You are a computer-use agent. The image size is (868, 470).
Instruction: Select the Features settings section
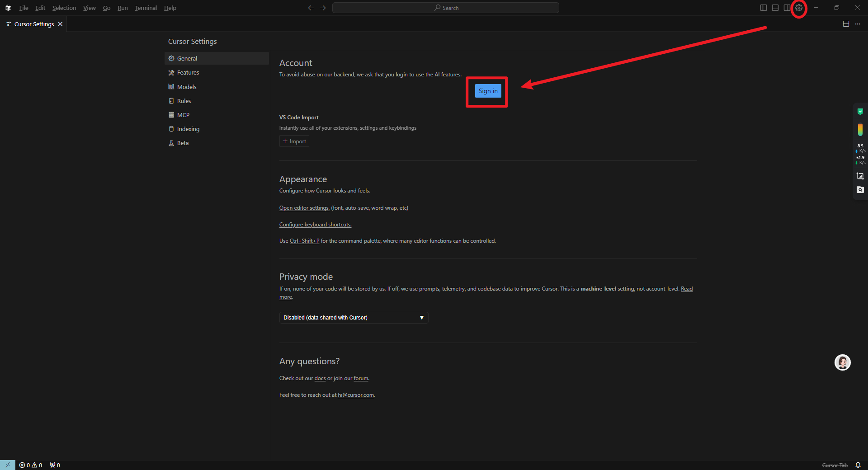pyautogui.click(x=217, y=72)
